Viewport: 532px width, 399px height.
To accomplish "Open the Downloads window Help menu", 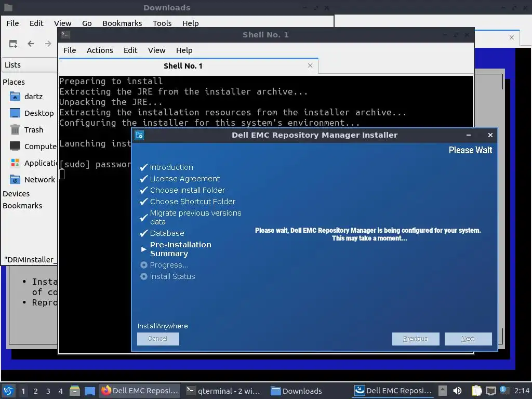I will tap(190, 23).
